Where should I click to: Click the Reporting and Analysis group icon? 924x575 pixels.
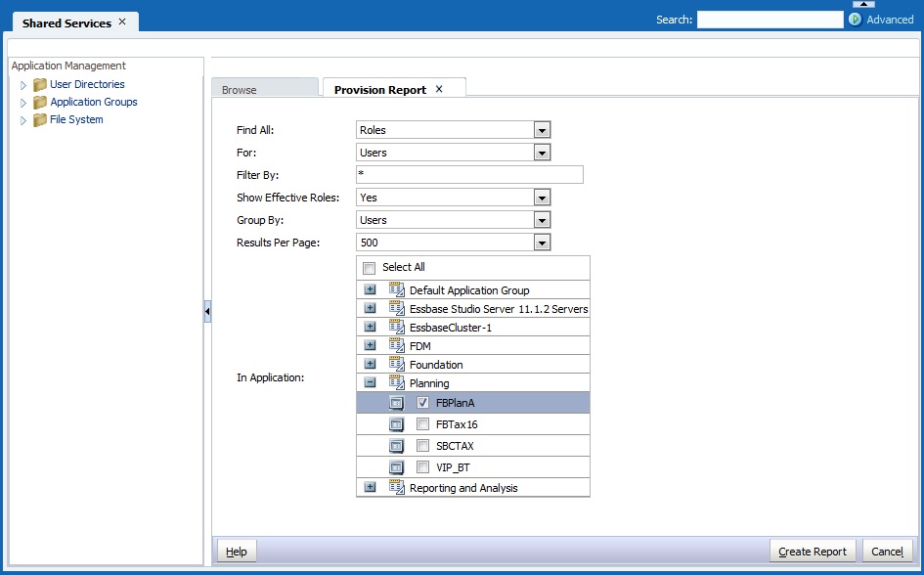pos(396,487)
